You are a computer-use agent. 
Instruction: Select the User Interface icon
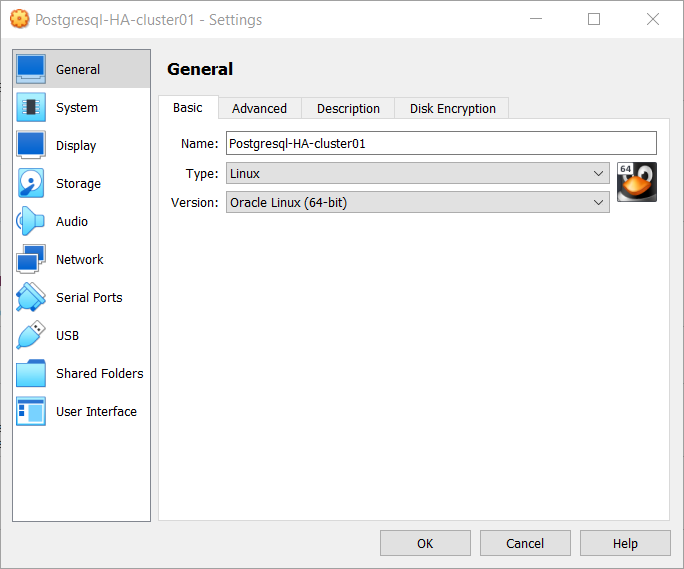(31, 412)
